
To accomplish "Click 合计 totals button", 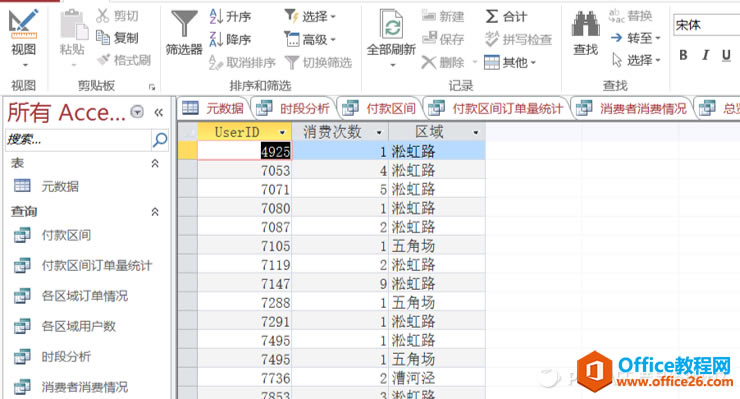I will [x=506, y=17].
